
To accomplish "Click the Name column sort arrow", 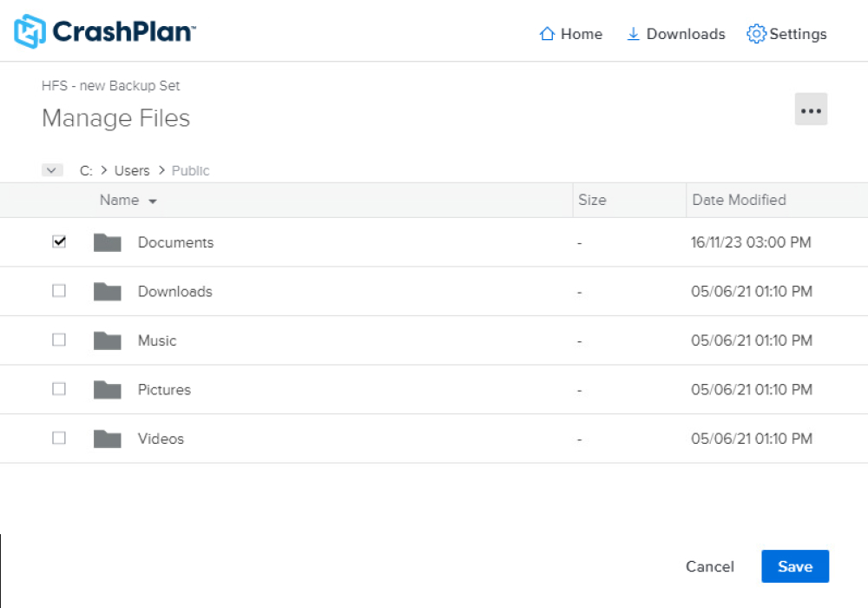I will (x=153, y=200).
